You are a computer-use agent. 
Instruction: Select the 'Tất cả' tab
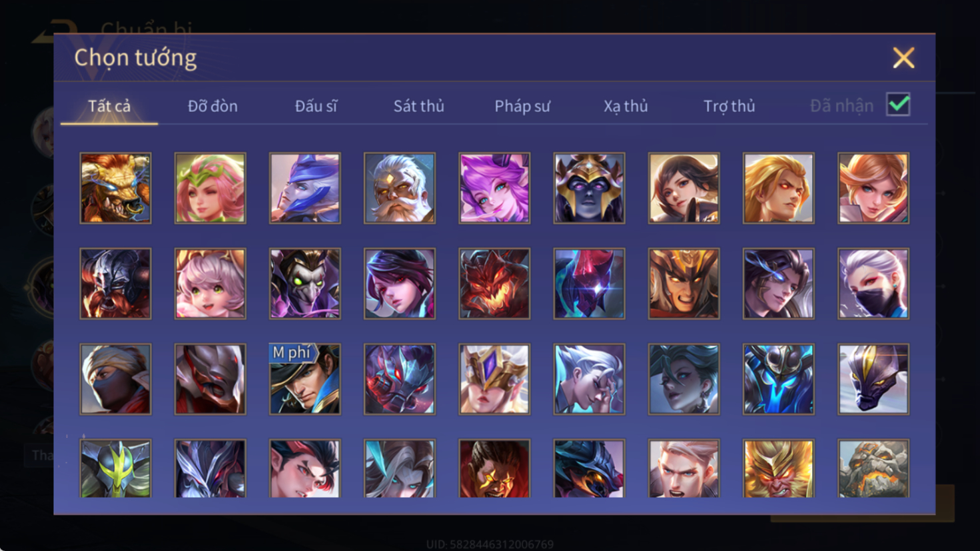tap(109, 106)
